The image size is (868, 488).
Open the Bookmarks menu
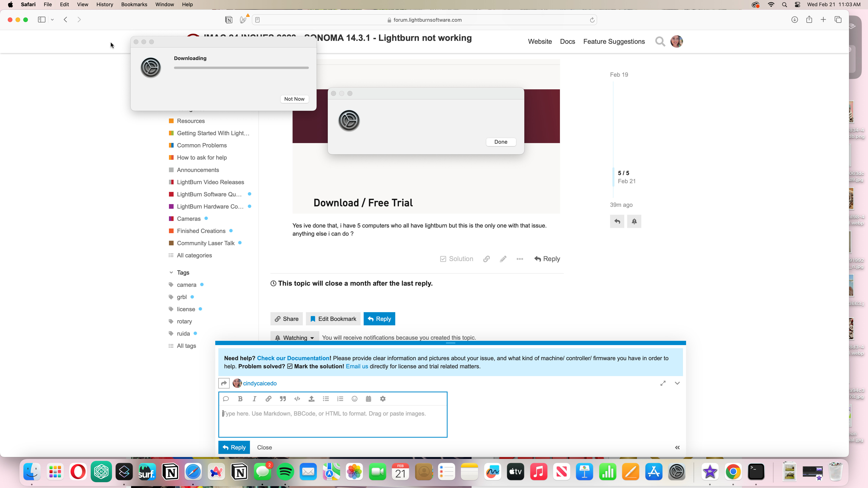point(134,4)
